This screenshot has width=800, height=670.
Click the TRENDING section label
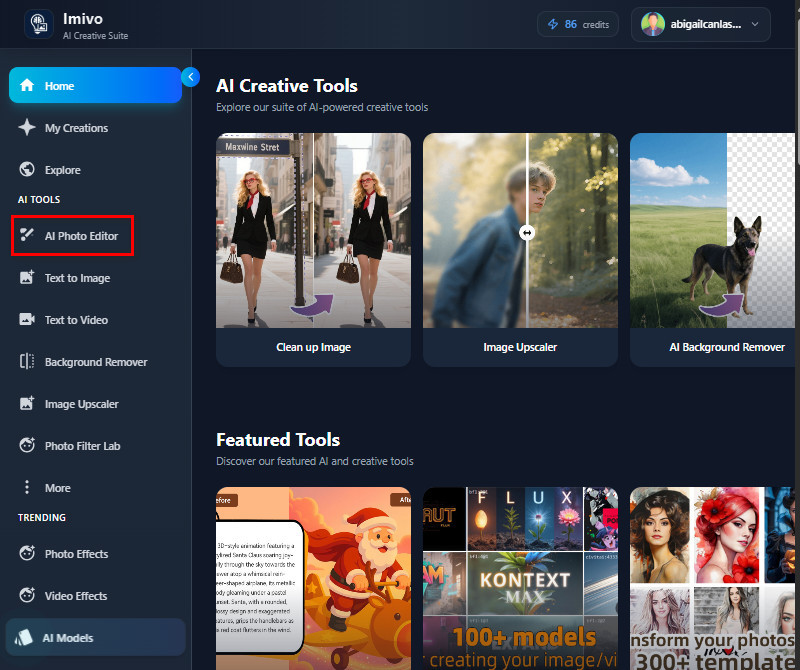42,517
